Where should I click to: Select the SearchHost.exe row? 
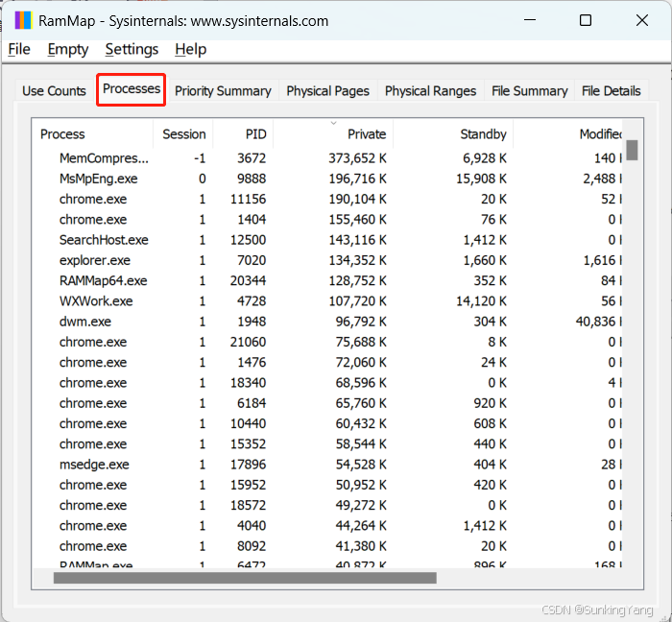(327, 240)
